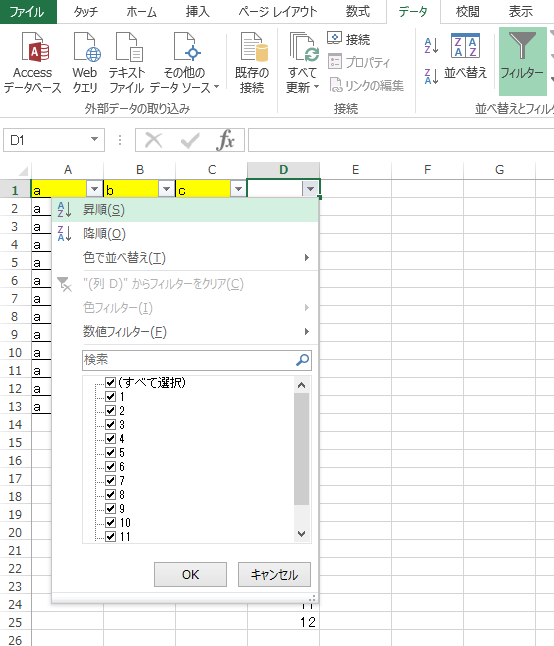The width and height of the screenshot is (554, 646).
Task: Open filter dropdown in column A header
Action: click(95, 189)
